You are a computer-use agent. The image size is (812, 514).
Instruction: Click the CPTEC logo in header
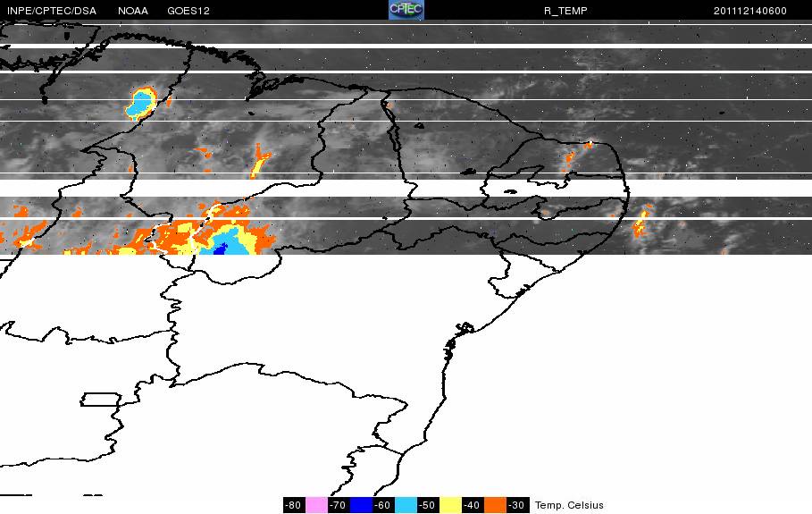click(406, 10)
